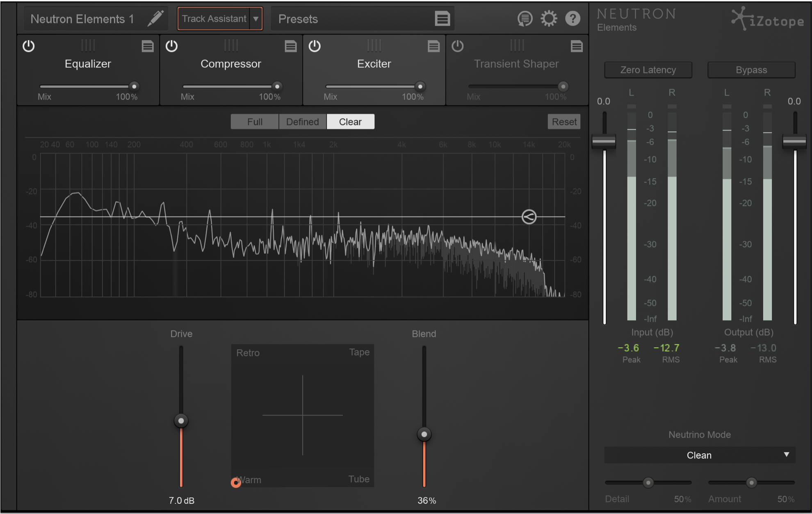812x514 pixels.
Task: Click the input RMS reading -12.7
Action: 666,348
